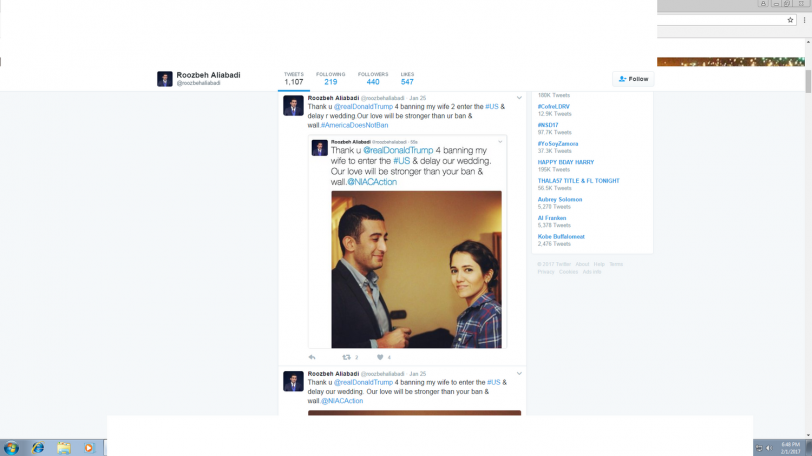
Task: Open #US hashtag in quoted tweet
Action: (401, 161)
